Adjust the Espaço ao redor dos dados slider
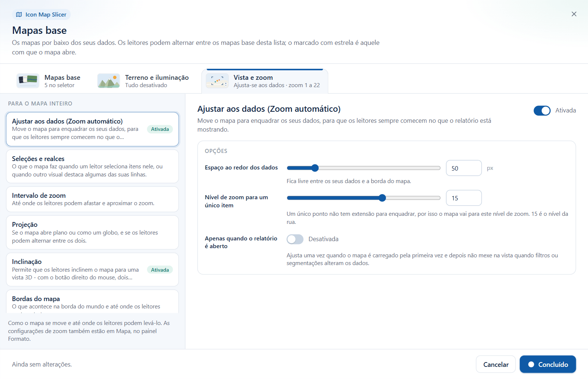Viewport: 588px width, 379px height. pyautogui.click(x=363, y=168)
